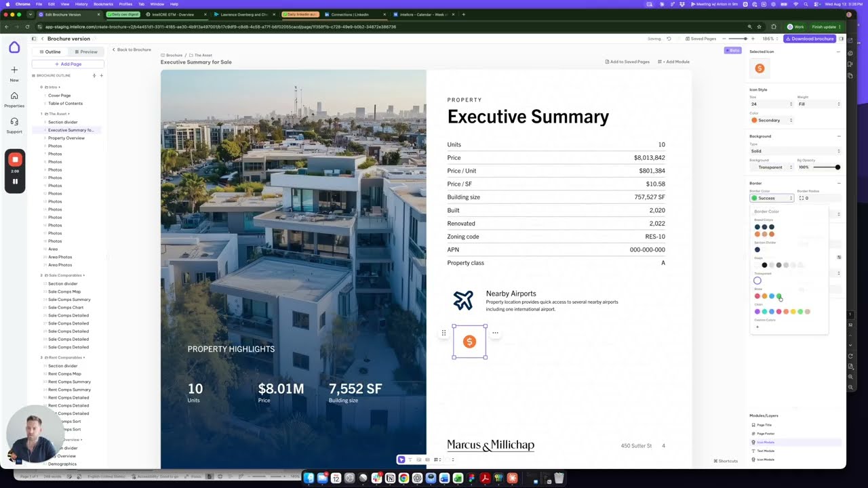This screenshot has width=868, height=488.
Task: Open Sale Comps Chart page
Action: click(x=66, y=307)
